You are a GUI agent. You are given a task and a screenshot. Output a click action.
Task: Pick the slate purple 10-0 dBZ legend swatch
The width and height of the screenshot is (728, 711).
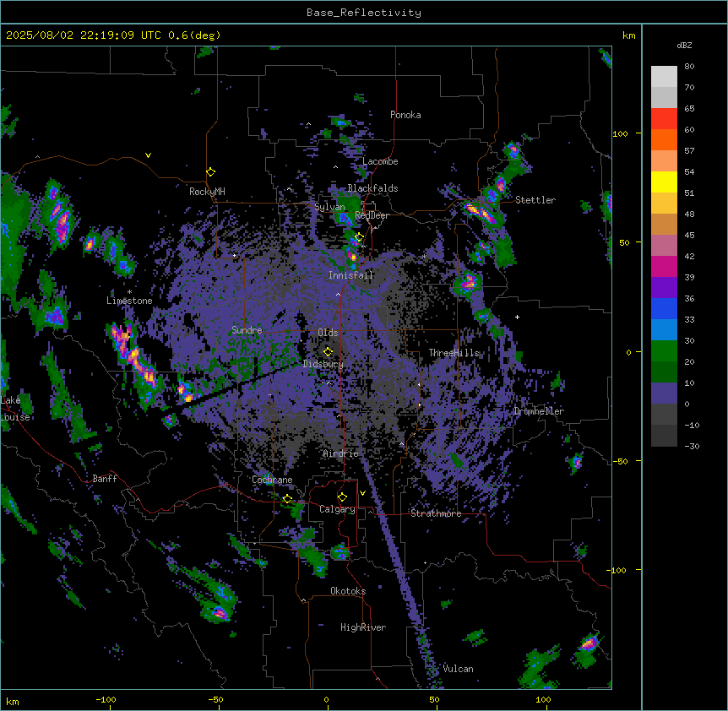664,393
